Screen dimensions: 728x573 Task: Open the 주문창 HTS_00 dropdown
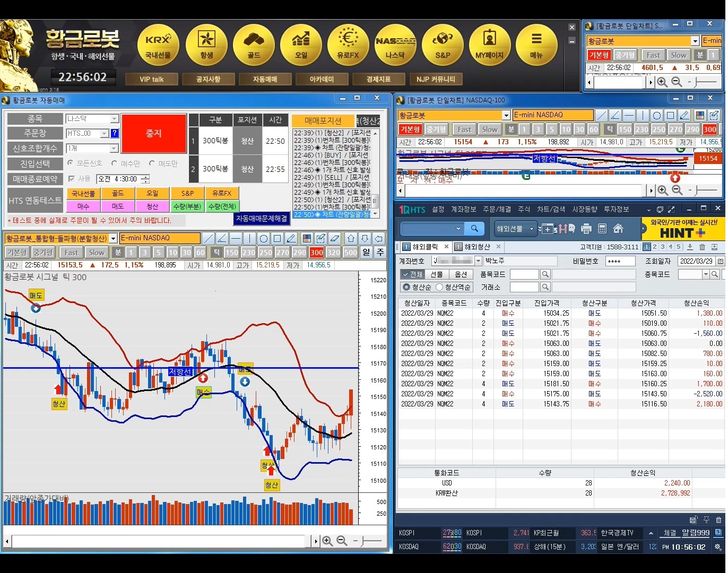[104, 134]
